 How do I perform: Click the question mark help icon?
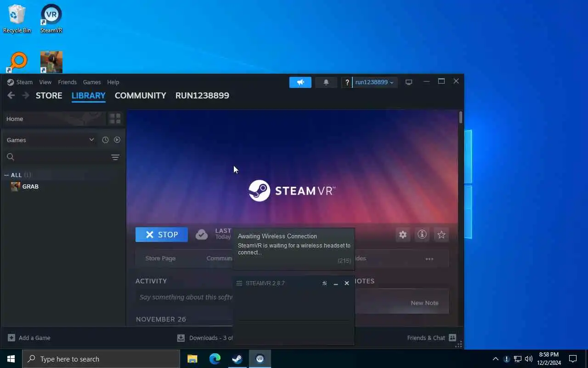(x=347, y=82)
